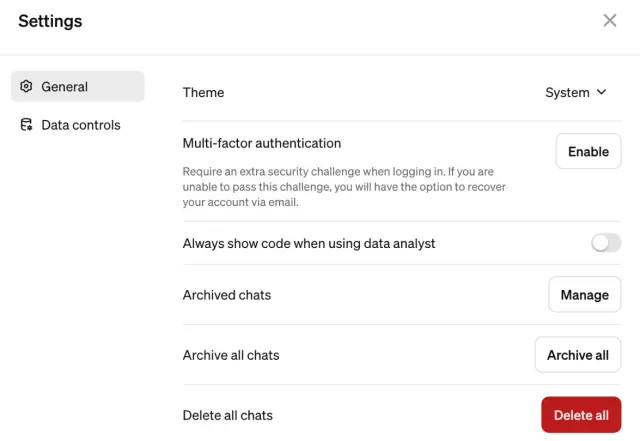Expand the chevron arrow next to System
640x441 pixels.
(x=602, y=92)
